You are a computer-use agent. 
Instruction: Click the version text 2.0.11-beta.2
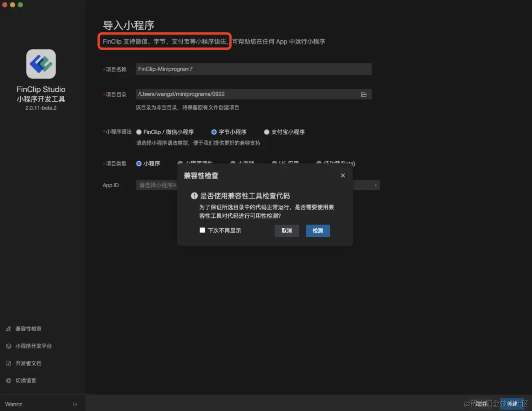click(41, 108)
